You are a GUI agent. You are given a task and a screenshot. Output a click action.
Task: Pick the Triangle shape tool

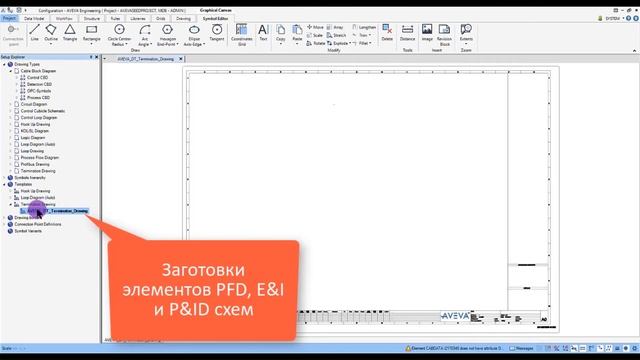tap(70, 33)
